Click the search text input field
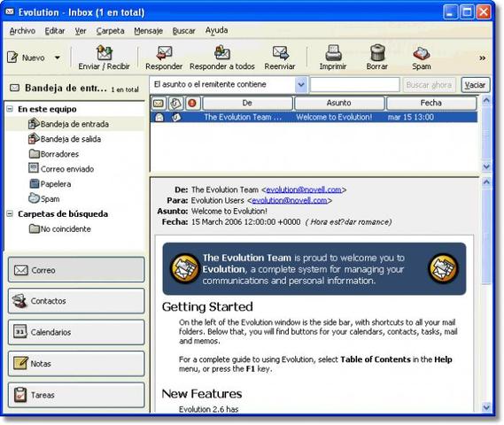 point(354,84)
